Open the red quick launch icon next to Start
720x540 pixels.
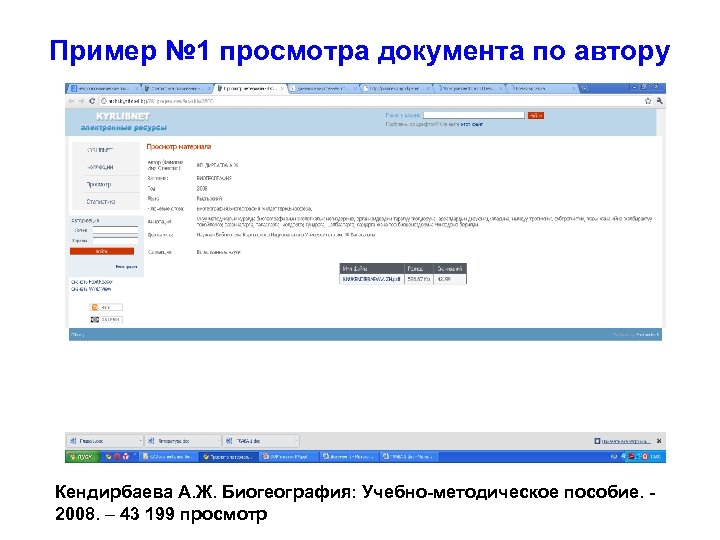point(117,456)
